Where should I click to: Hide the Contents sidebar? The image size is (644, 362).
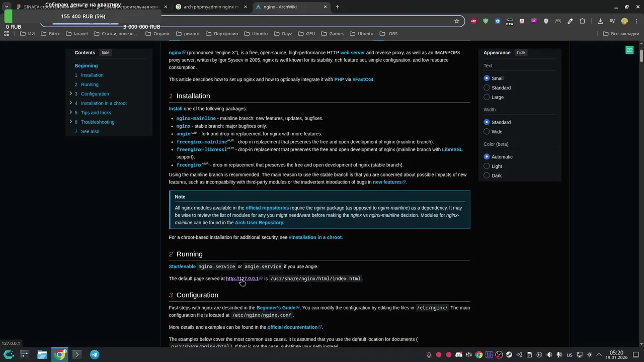pyautogui.click(x=105, y=53)
